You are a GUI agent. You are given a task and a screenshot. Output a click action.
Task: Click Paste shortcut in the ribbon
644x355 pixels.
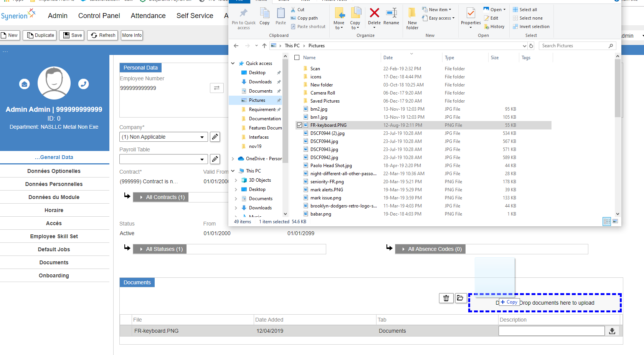coord(308,27)
